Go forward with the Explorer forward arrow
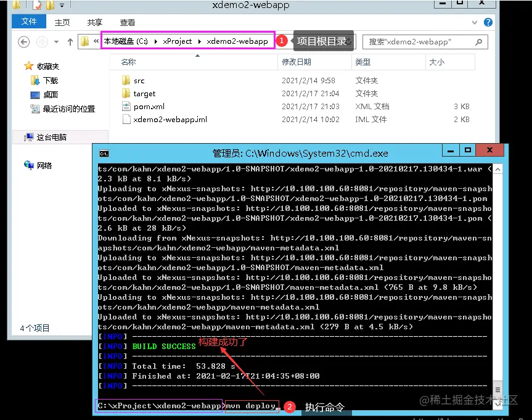The width and height of the screenshot is (532, 420). click(42, 42)
